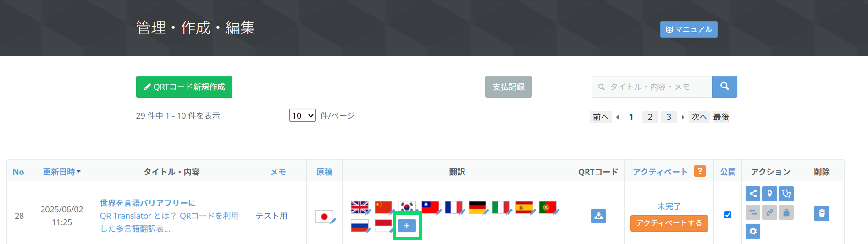
Task: Edit the UK flag English translation
Action: tap(360, 207)
